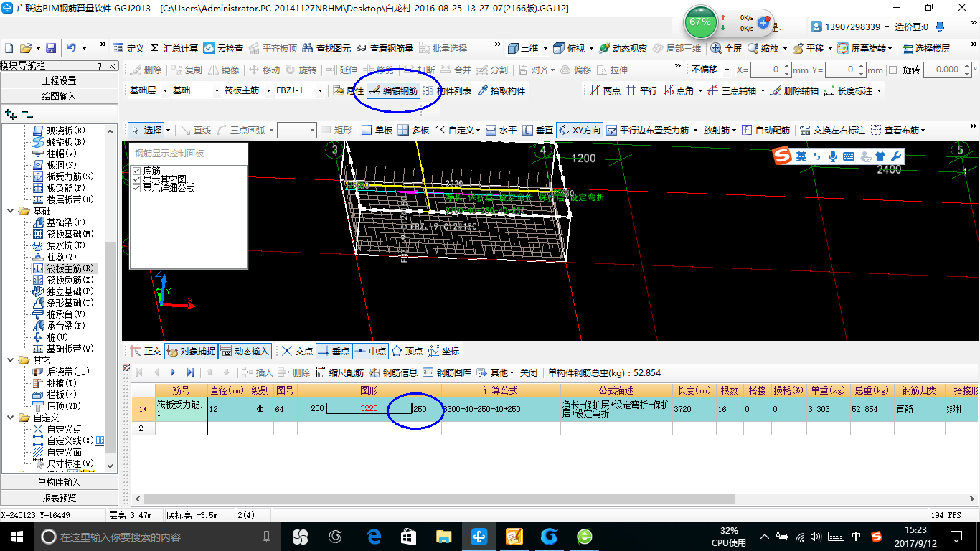Click 删除辅轴 delete auxiliary axis
Viewport: 980px width, 551px height.
[794, 90]
